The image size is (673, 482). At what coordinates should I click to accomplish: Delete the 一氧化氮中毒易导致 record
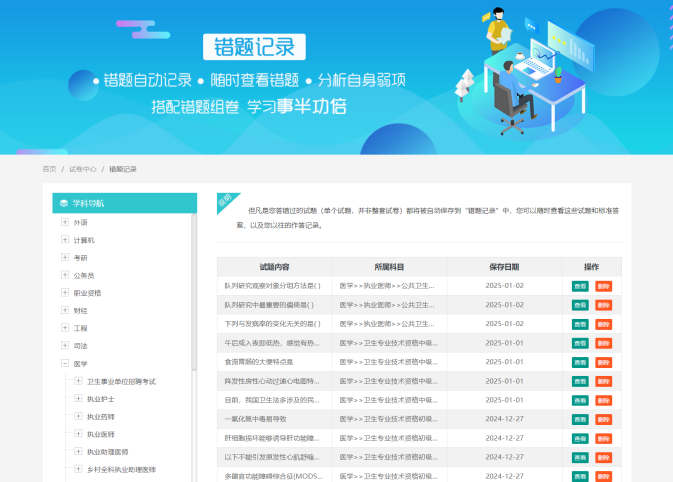pos(603,419)
